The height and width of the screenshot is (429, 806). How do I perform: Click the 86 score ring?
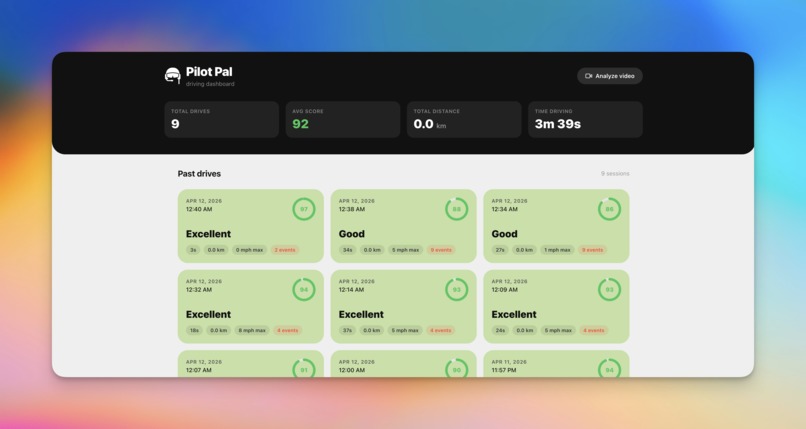coord(609,209)
